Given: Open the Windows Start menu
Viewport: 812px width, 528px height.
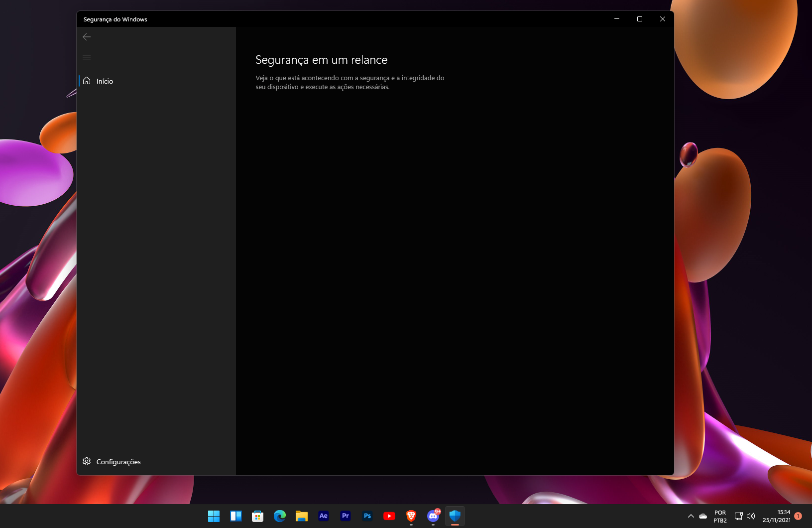Looking at the screenshot, I should (214, 516).
